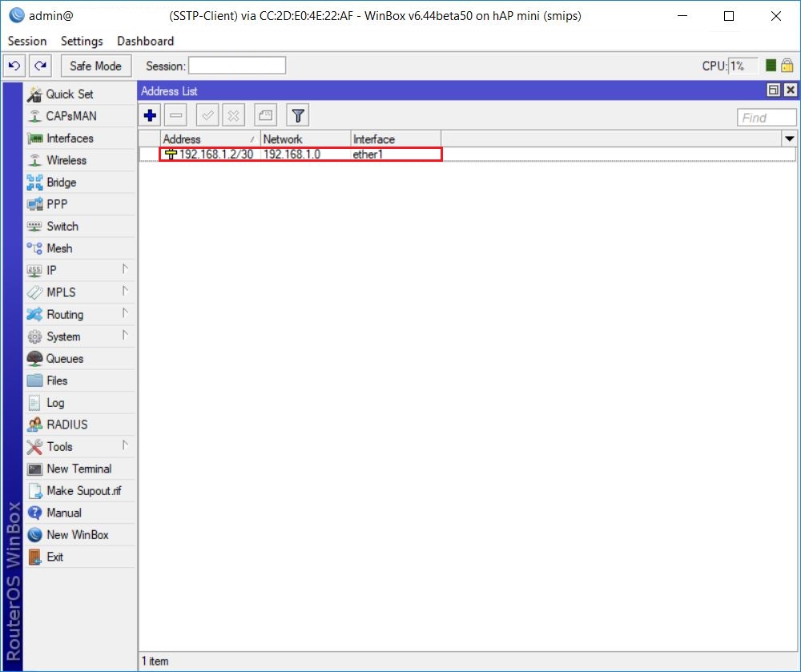Close the Address List subwindow
The width and height of the screenshot is (801, 672).
(x=791, y=91)
